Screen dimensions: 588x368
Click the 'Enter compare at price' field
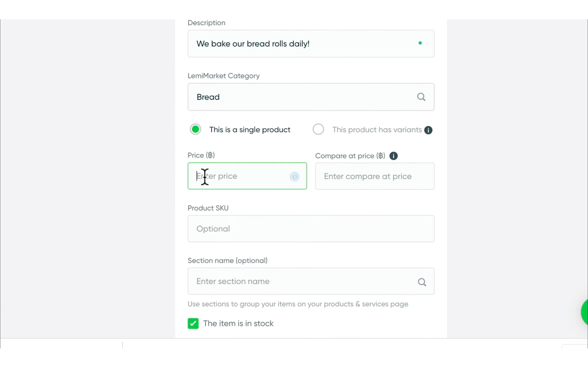(x=374, y=176)
